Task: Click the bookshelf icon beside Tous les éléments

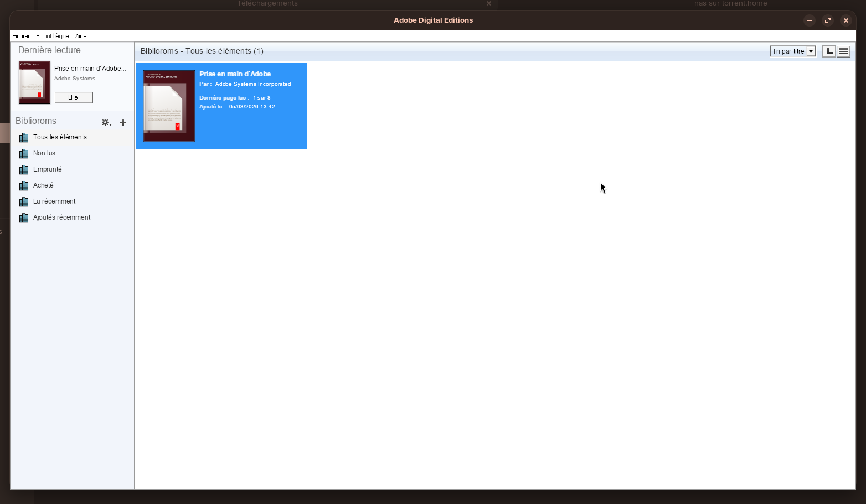Action: click(24, 137)
